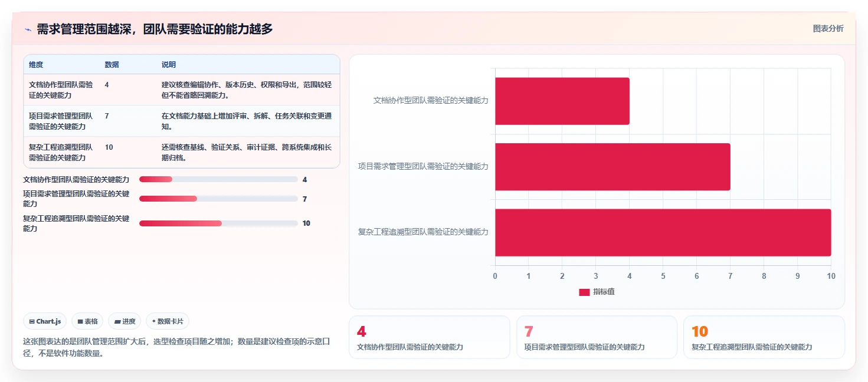Screen dimensions: 868x382
Task: Click table cell 复杂工程追溯型团队需验证的关键能力
Action: (x=61, y=153)
